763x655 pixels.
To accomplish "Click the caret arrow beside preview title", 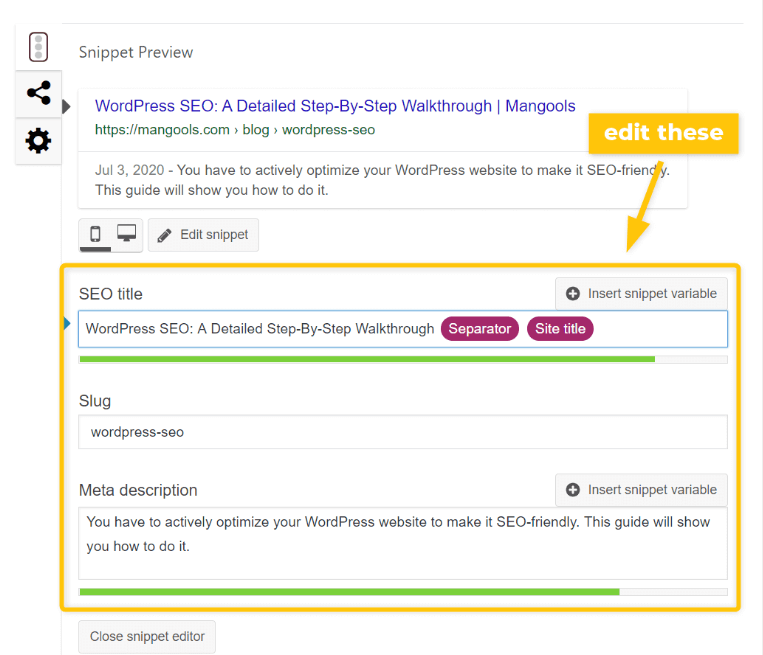I will pos(67,106).
